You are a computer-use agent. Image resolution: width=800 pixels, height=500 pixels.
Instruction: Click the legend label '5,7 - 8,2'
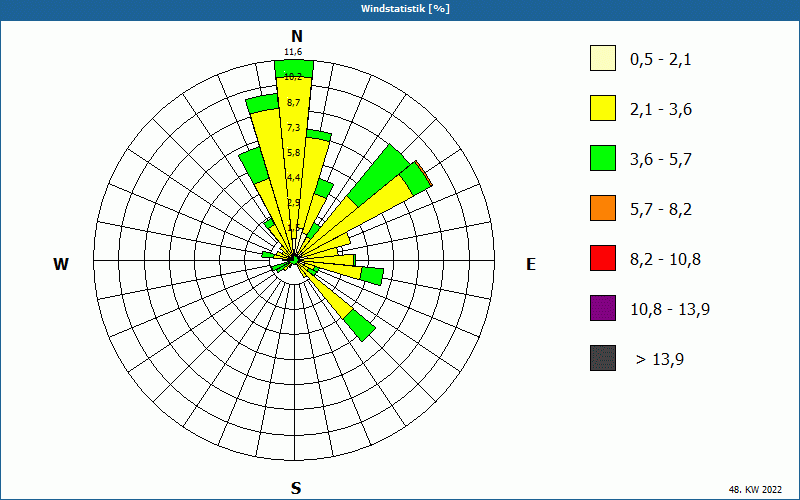coord(661,210)
